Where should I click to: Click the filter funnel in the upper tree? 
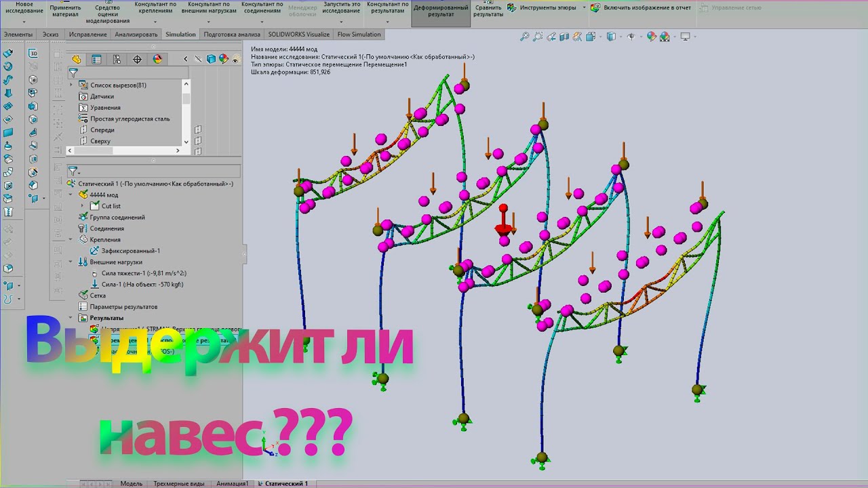click(73, 73)
